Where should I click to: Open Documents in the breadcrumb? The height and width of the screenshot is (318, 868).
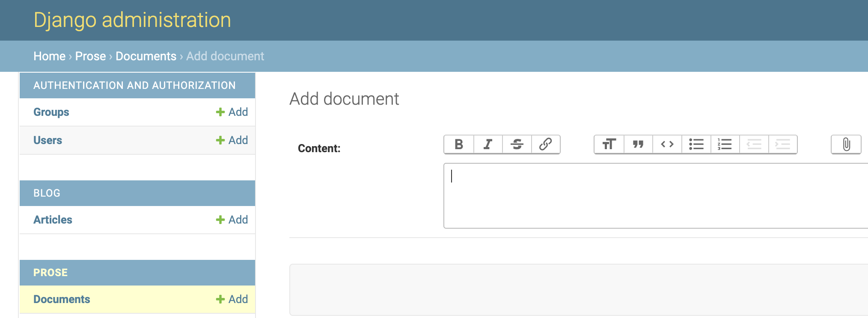146,56
